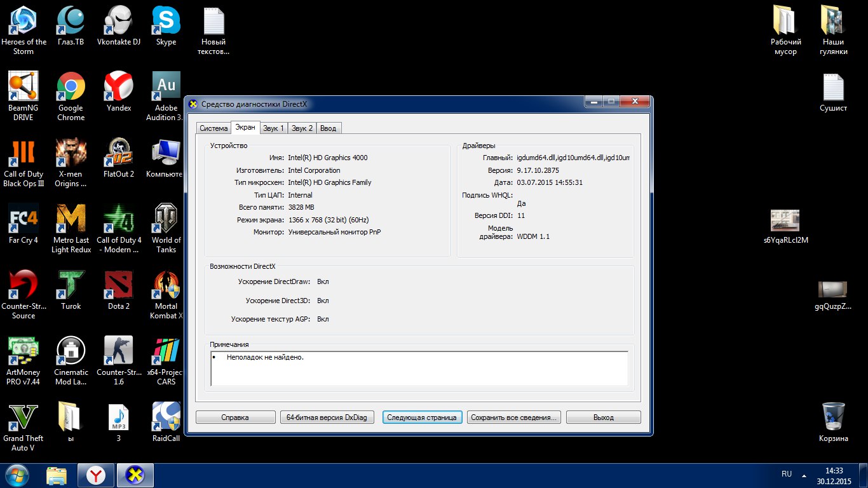Select the Экран tab

click(x=245, y=127)
